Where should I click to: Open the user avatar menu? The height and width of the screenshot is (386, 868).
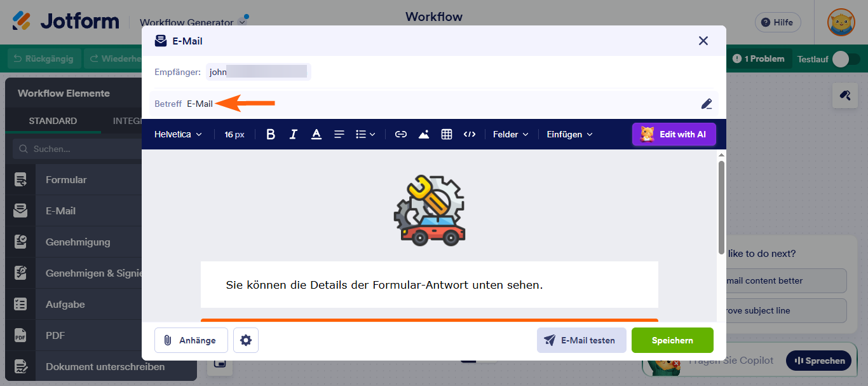[841, 22]
